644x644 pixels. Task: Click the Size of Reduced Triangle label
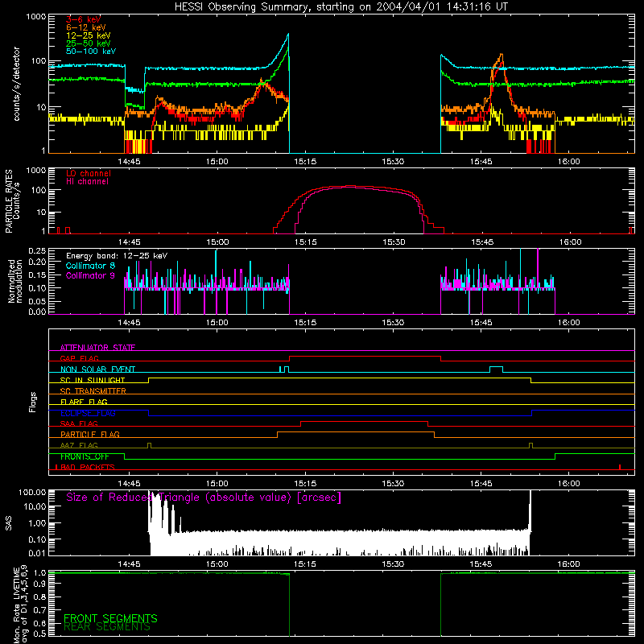[x=204, y=497]
